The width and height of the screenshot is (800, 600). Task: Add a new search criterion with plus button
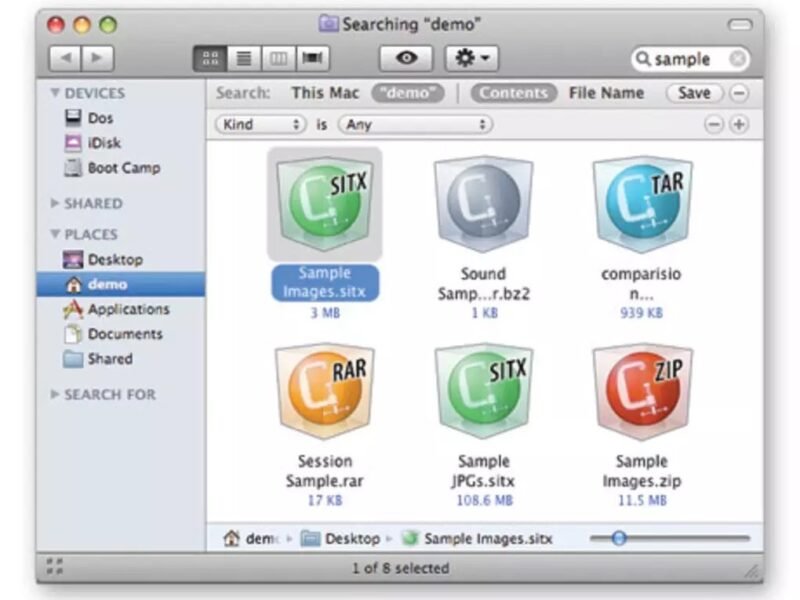click(737, 124)
